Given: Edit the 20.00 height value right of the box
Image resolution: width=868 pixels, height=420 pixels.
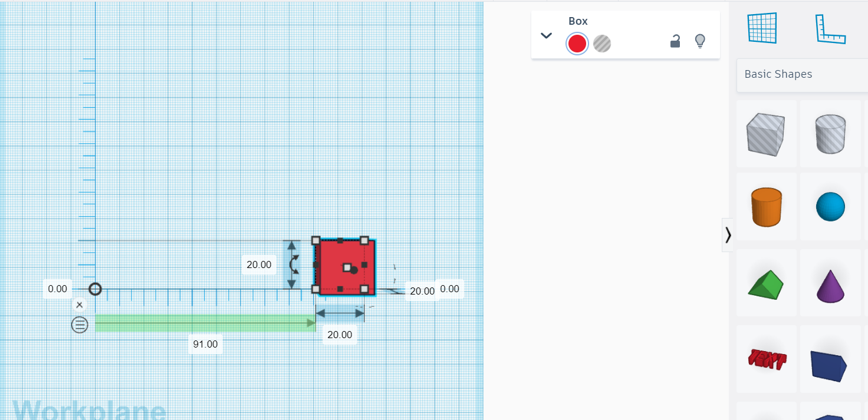Looking at the screenshot, I should point(422,291).
